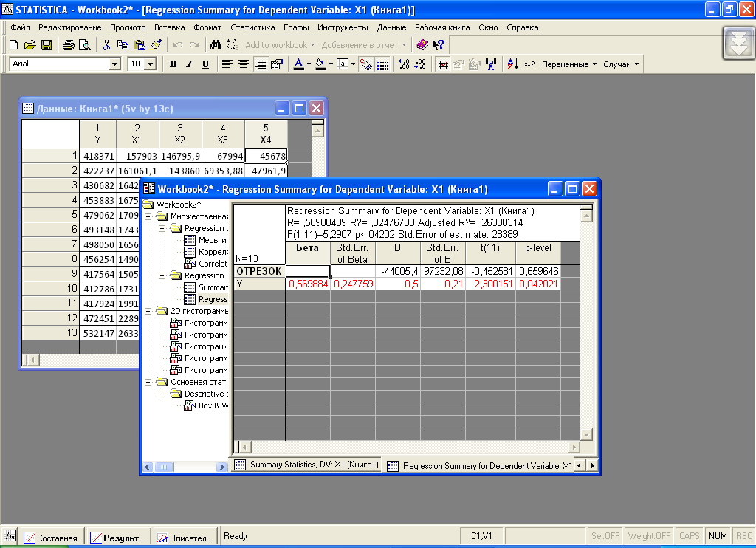Viewport: 756px width, 548px height.
Task: Click the Sort ascending A-Z icon
Action: 512,64
